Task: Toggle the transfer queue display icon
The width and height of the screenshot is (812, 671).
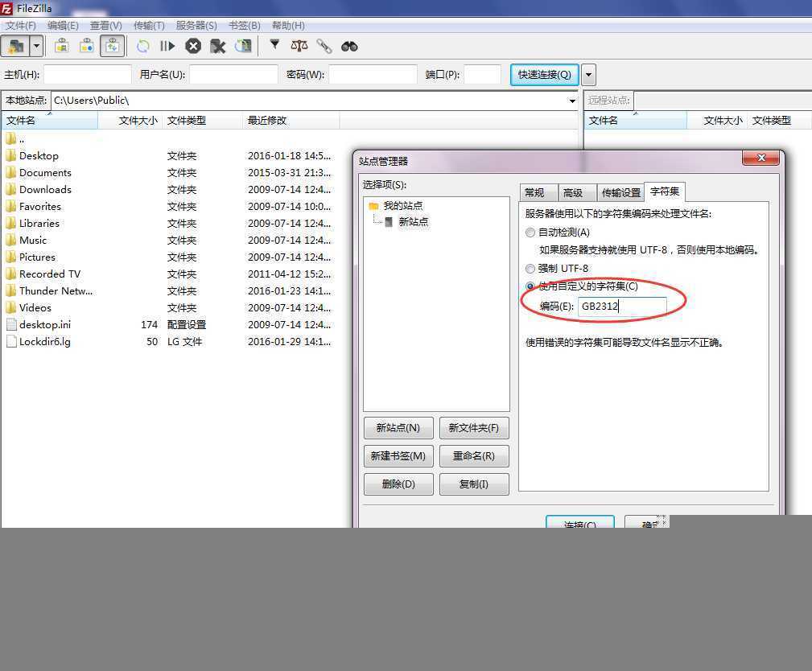Action: click(x=112, y=46)
